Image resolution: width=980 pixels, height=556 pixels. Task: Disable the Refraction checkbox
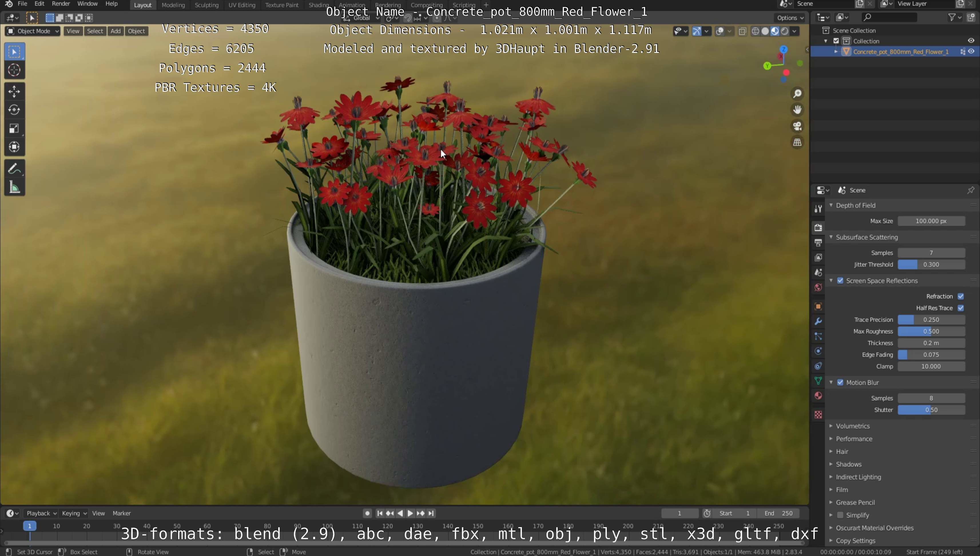[x=961, y=296]
